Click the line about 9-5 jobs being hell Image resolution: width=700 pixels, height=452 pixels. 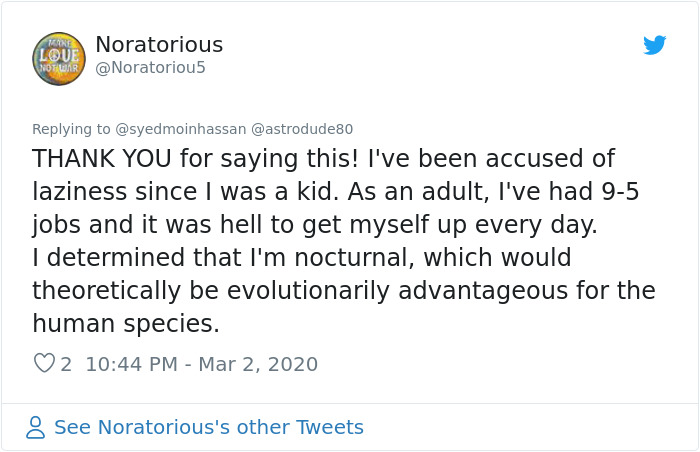click(x=315, y=225)
